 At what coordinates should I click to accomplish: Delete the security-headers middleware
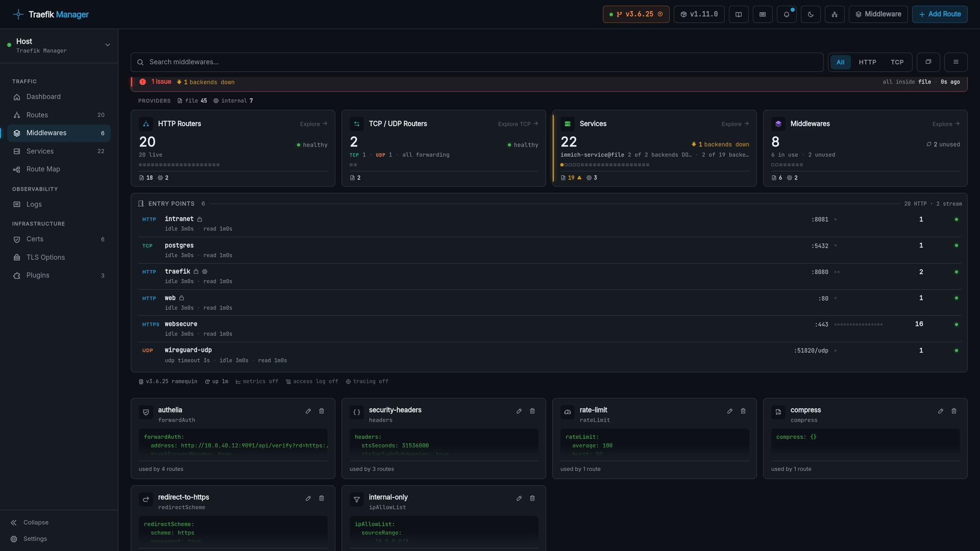tap(532, 411)
